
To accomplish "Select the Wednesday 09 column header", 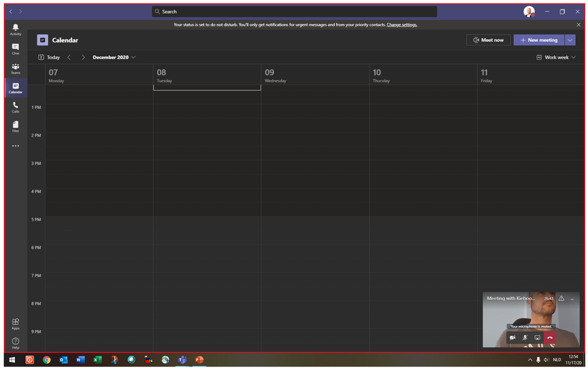I will point(315,75).
